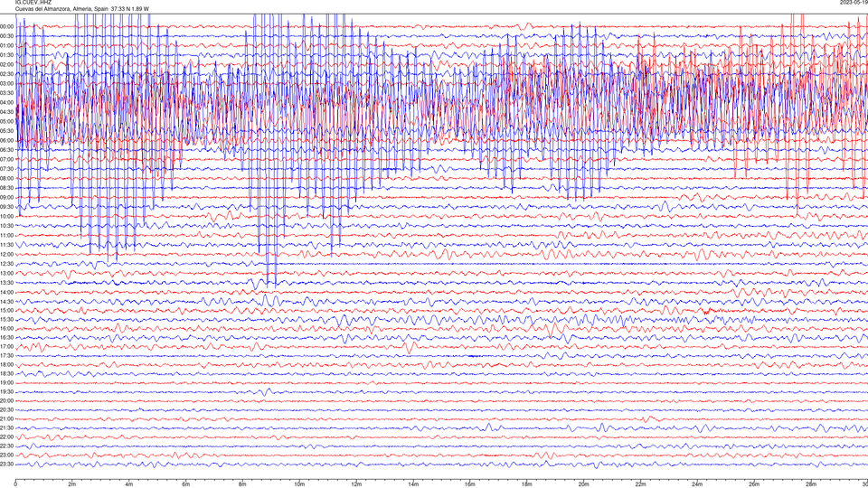
Task: Click the 28m tick label on time axis
Action: click(810, 484)
